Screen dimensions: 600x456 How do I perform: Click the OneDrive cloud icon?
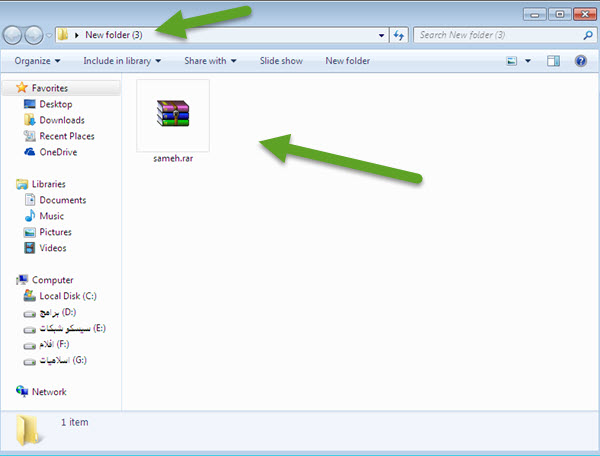29,152
